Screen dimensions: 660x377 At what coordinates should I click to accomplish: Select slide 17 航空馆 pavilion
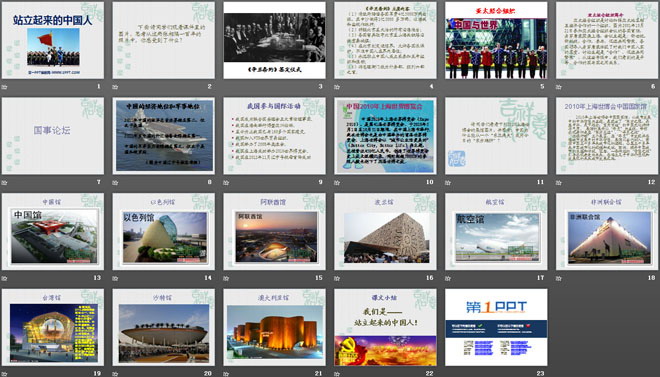pyautogui.click(x=496, y=231)
